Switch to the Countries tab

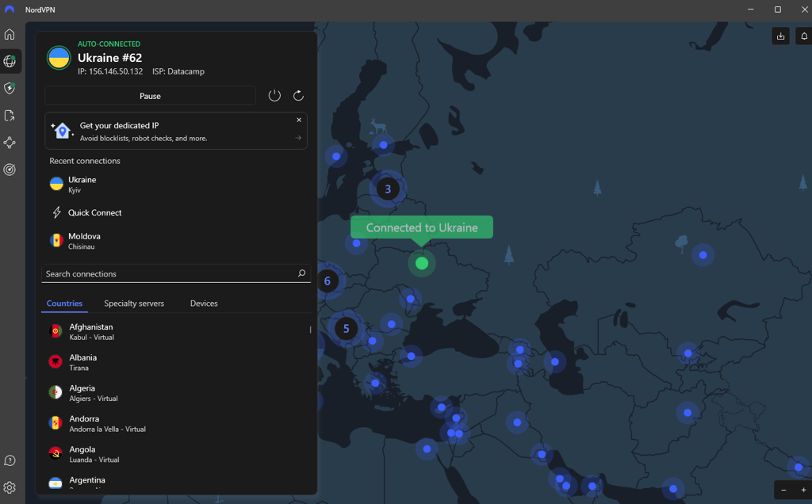(64, 304)
